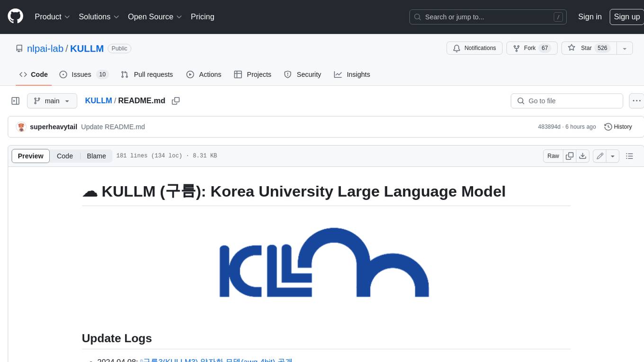The height and width of the screenshot is (362, 644).
Task: Open the more file actions ellipsis
Action: (636, 101)
